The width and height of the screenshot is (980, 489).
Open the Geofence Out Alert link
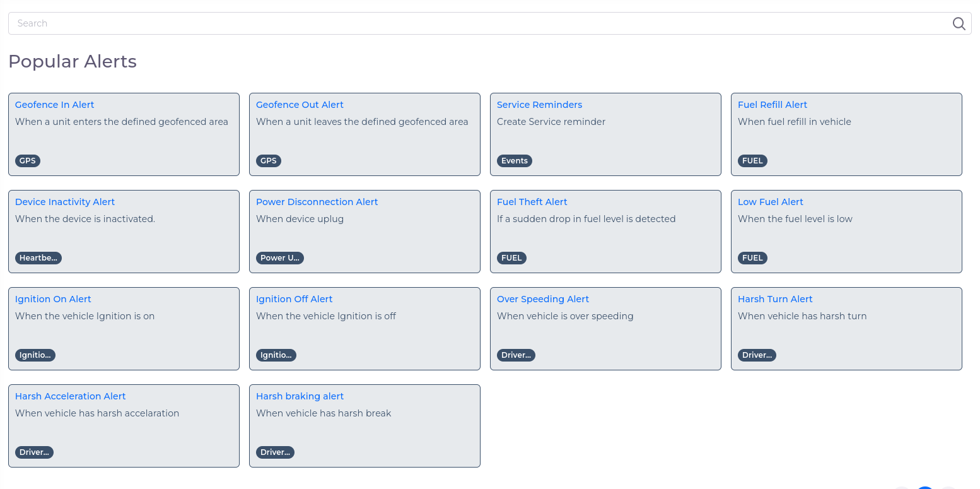[300, 105]
